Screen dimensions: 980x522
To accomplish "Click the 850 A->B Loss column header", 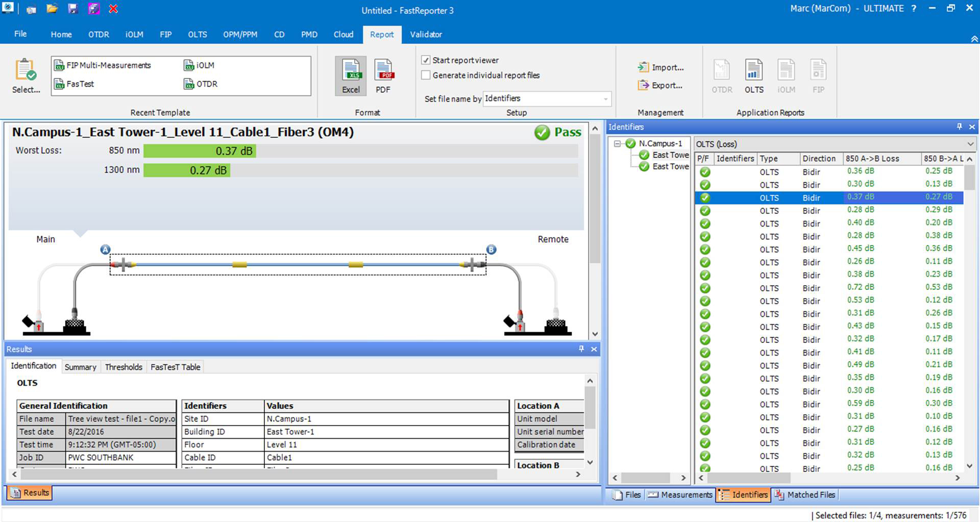I will 873,159.
